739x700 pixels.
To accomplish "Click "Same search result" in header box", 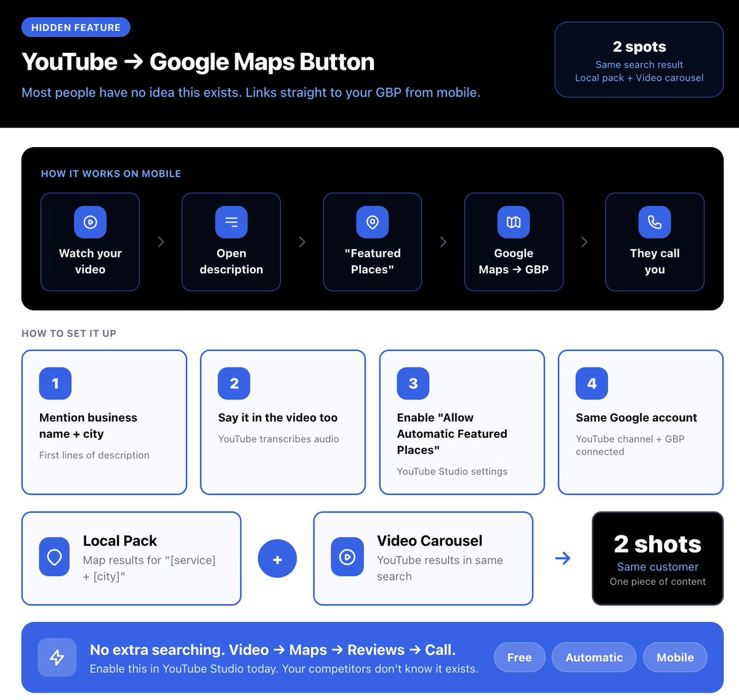I will point(639,65).
